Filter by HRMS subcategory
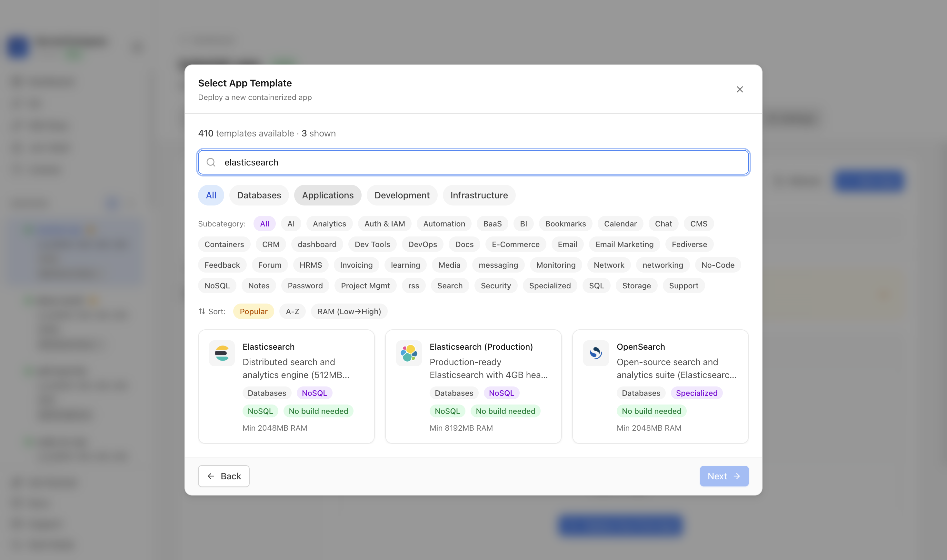947x560 pixels. point(311,265)
